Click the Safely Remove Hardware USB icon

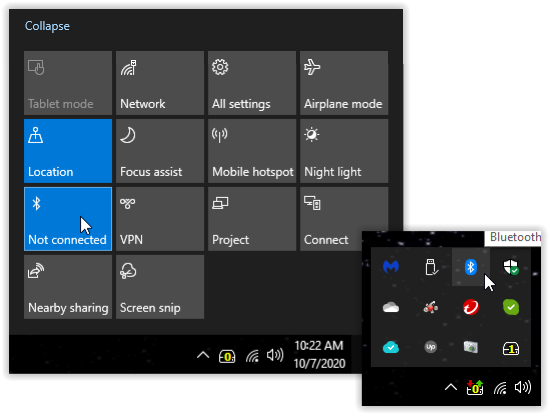point(431,267)
